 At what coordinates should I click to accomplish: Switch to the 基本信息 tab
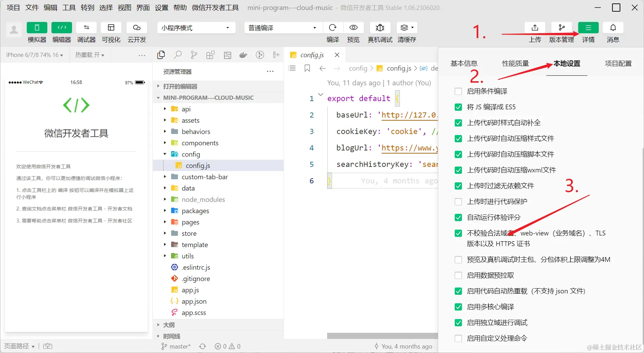click(464, 63)
